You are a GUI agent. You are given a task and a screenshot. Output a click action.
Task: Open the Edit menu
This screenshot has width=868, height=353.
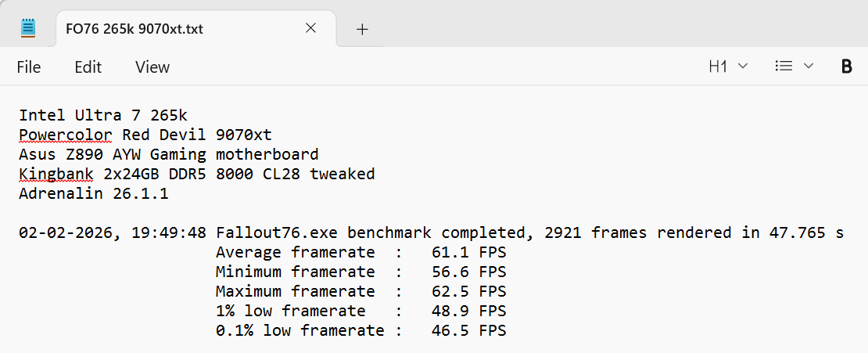point(88,67)
